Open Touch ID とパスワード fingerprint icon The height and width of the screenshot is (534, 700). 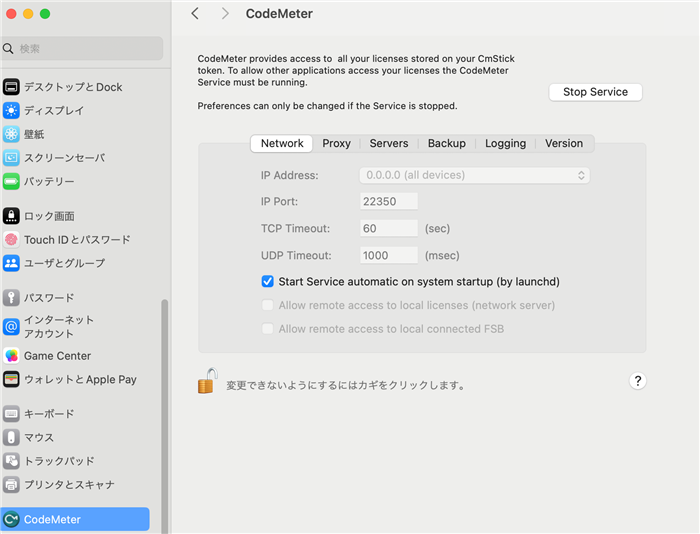(11, 240)
